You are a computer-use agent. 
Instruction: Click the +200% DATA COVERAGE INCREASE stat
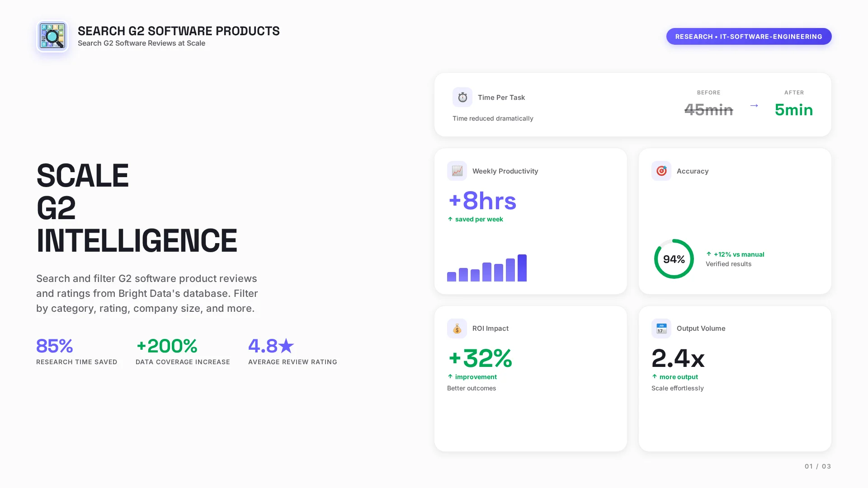point(167,346)
